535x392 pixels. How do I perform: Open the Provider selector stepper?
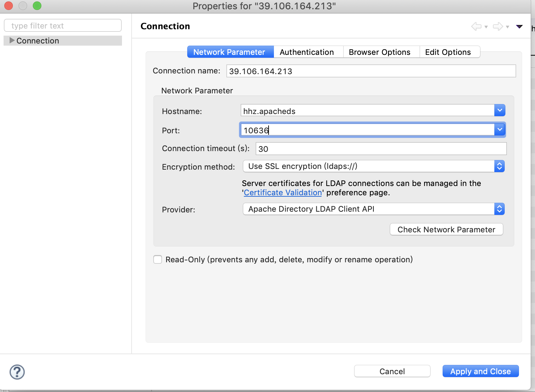(x=499, y=209)
